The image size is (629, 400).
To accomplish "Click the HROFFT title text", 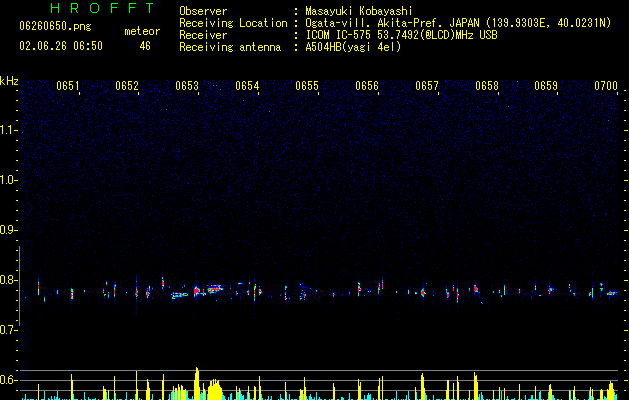I will (x=103, y=8).
